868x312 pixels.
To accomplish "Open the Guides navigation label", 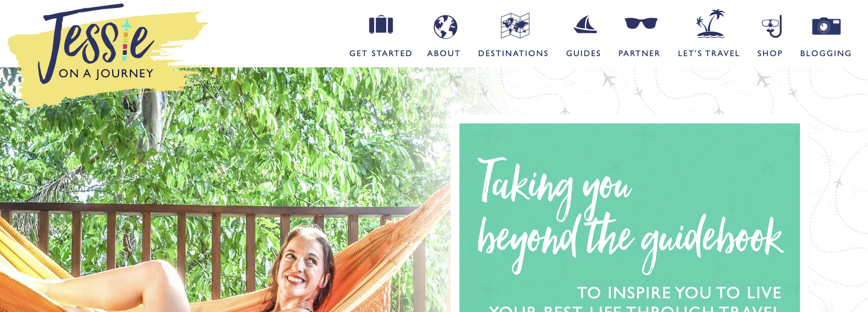I will point(583,53).
